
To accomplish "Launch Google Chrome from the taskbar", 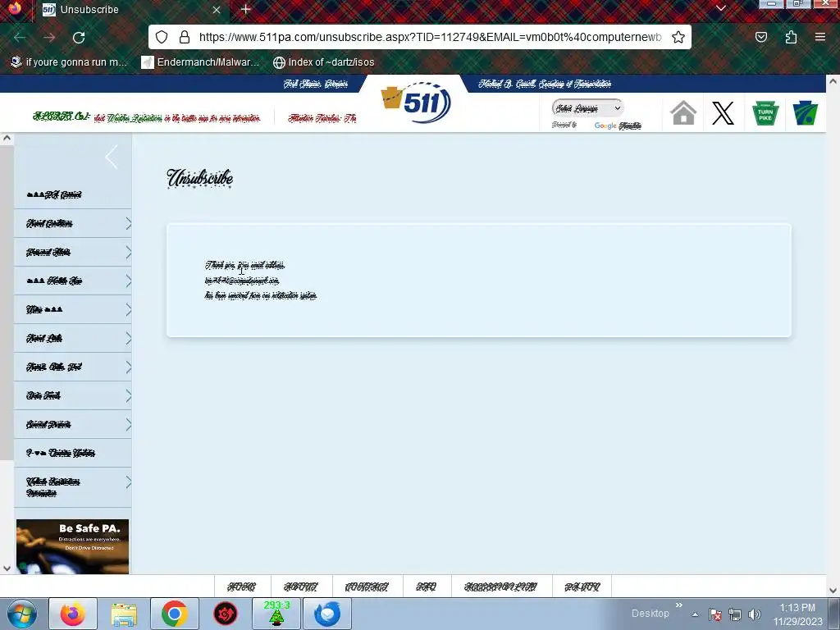I will point(174,614).
